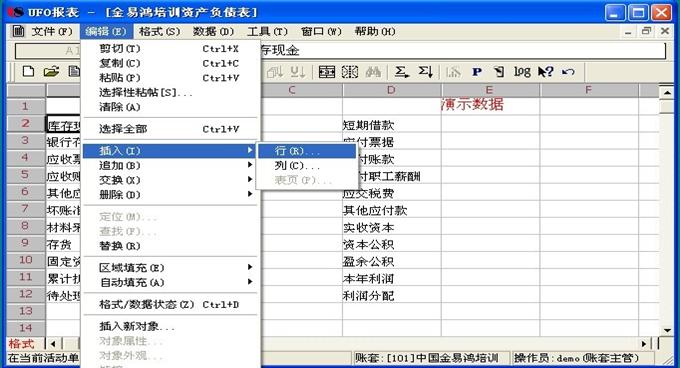Screen dimensions: 680x368
Task: Open the 文件(F) menu
Action: pos(52,32)
